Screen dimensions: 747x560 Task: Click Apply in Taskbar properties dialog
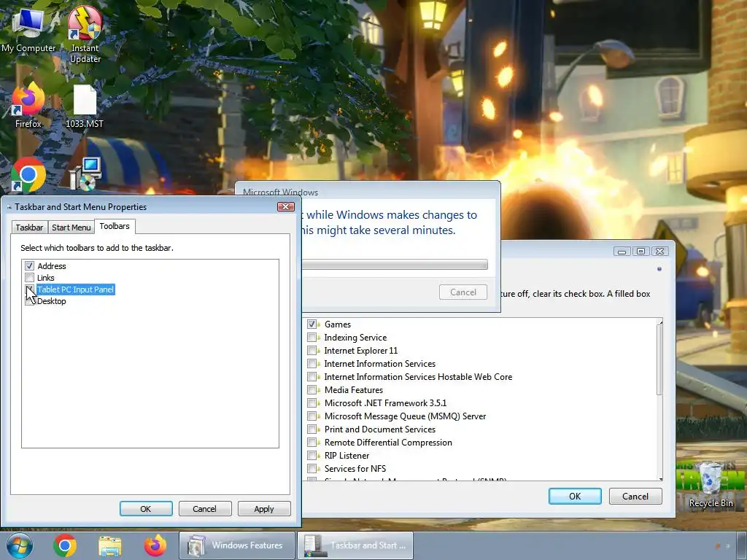point(264,508)
